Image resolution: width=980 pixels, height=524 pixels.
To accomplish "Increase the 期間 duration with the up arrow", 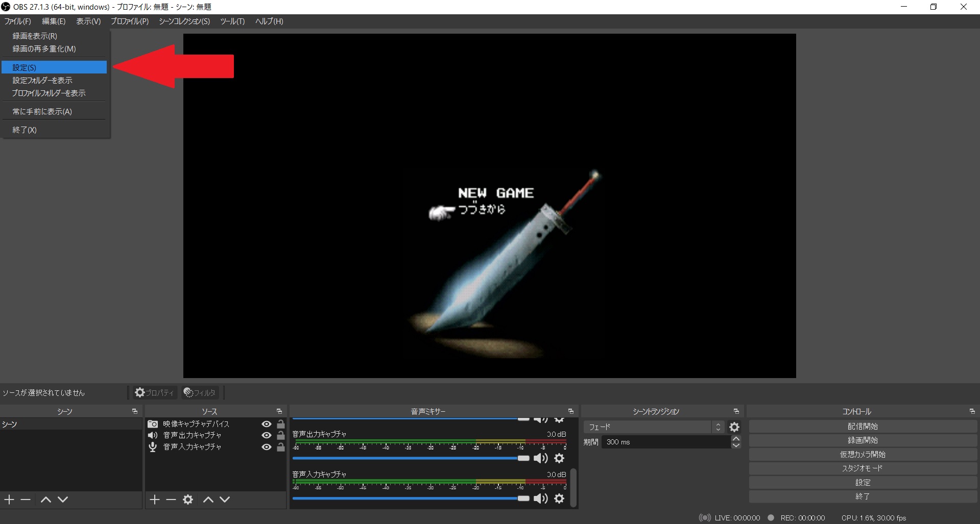I will 736,439.
